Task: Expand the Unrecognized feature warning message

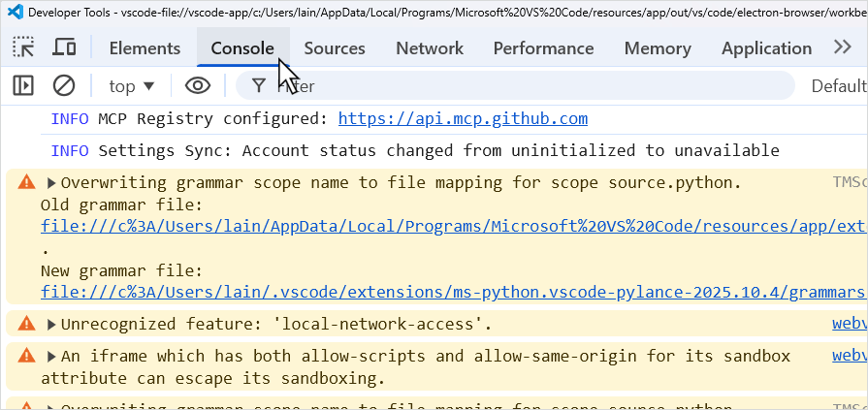Action: pos(52,324)
